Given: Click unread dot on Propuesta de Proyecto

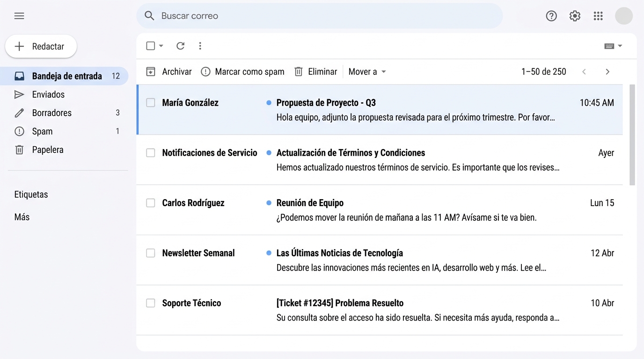Looking at the screenshot, I should pyautogui.click(x=269, y=102).
